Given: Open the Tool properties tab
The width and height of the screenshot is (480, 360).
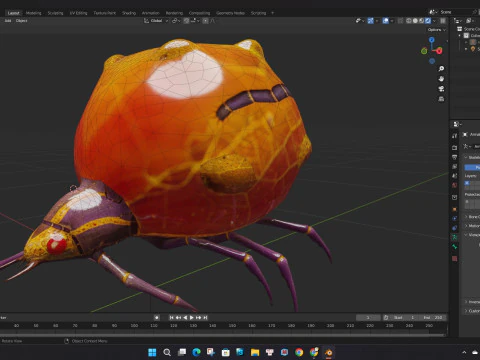Looking at the screenshot, I should pyautogui.click(x=455, y=136).
